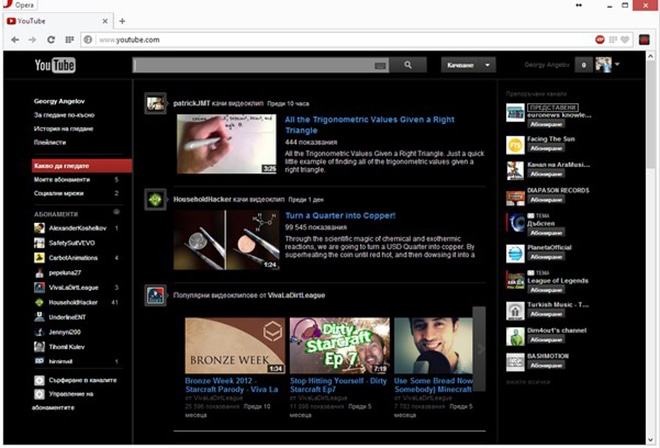660x448 pixels.
Task: Open Turn a Quarter into Copper! link
Action: click(340, 215)
